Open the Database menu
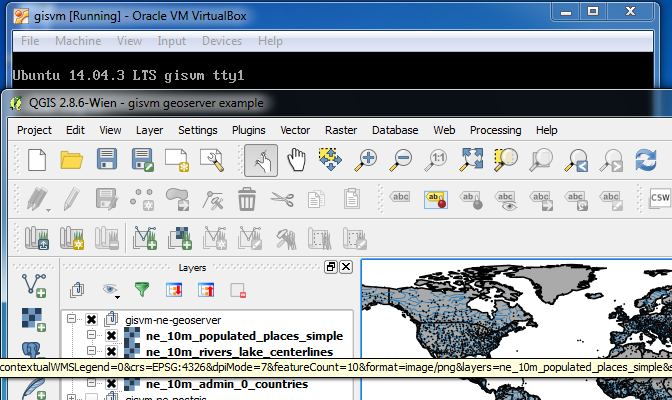Screen dimensions: 672x400 [x=395, y=130]
